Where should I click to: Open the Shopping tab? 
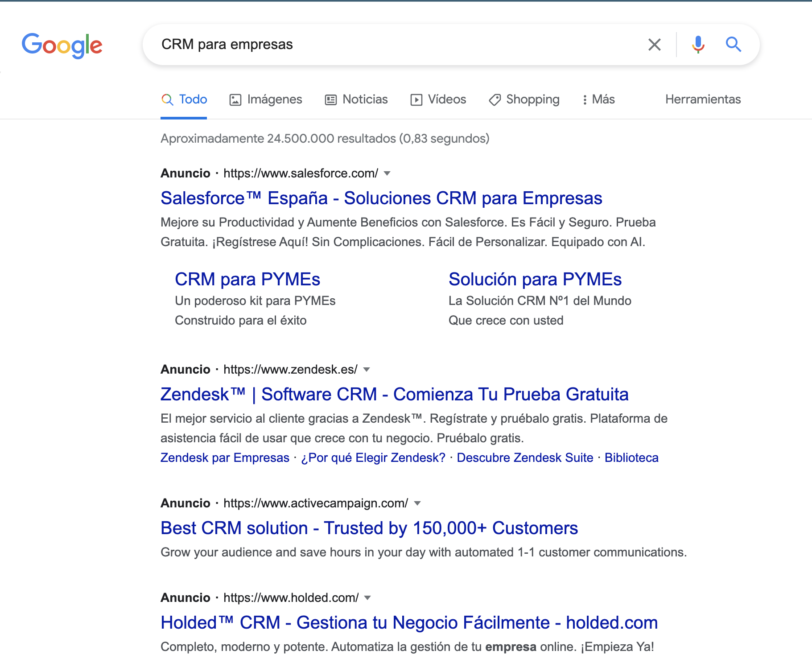tap(524, 99)
